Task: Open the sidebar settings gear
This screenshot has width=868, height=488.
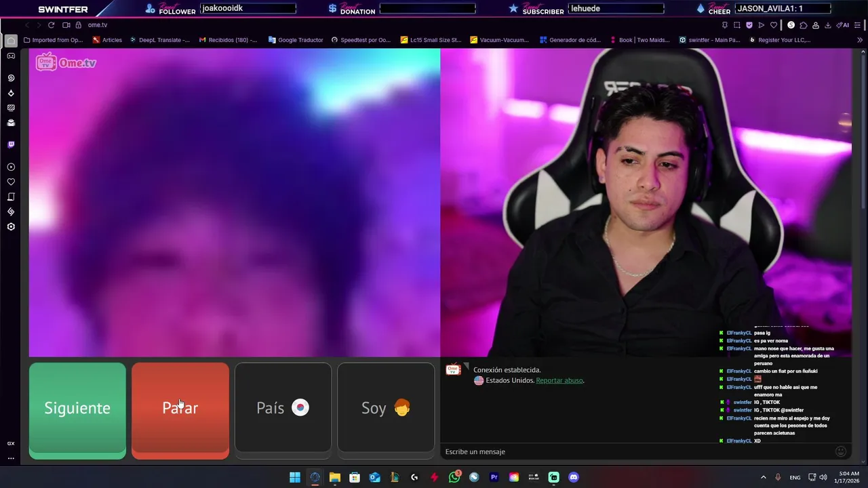Action: point(11,226)
